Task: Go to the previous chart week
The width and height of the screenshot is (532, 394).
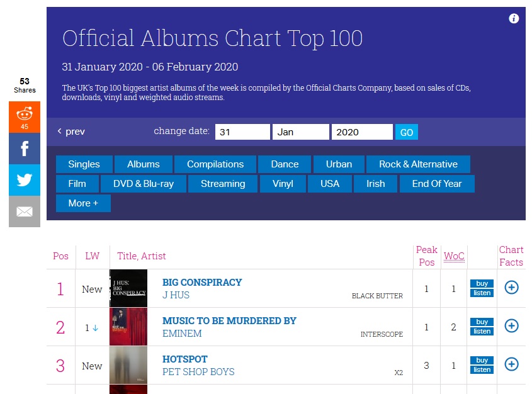Action: (71, 132)
